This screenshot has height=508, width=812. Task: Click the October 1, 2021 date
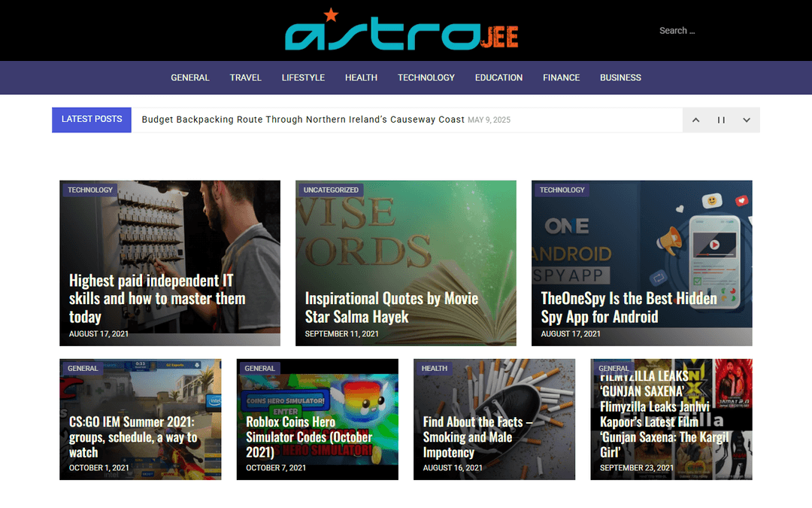[99, 467]
